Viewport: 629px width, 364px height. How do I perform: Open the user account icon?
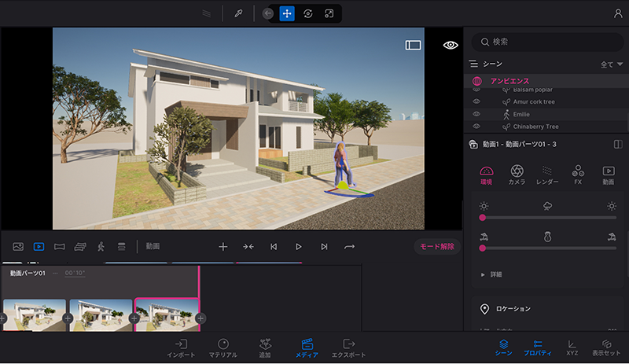(618, 13)
